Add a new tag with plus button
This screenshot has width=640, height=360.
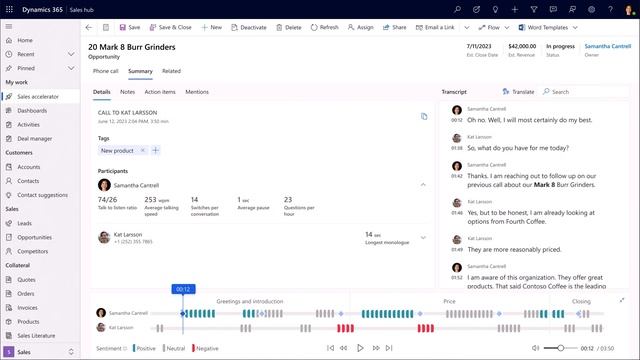(x=155, y=150)
